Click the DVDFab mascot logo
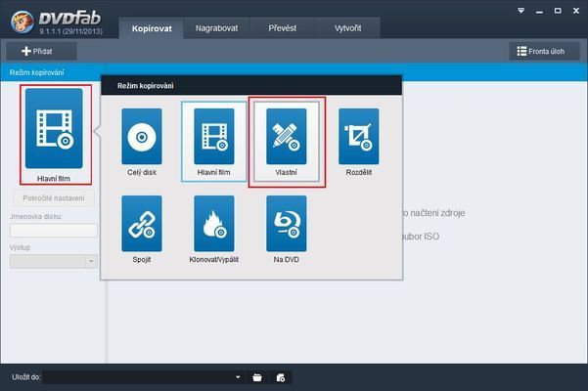Image resolution: width=588 pixels, height=391 pixels. 23,22
